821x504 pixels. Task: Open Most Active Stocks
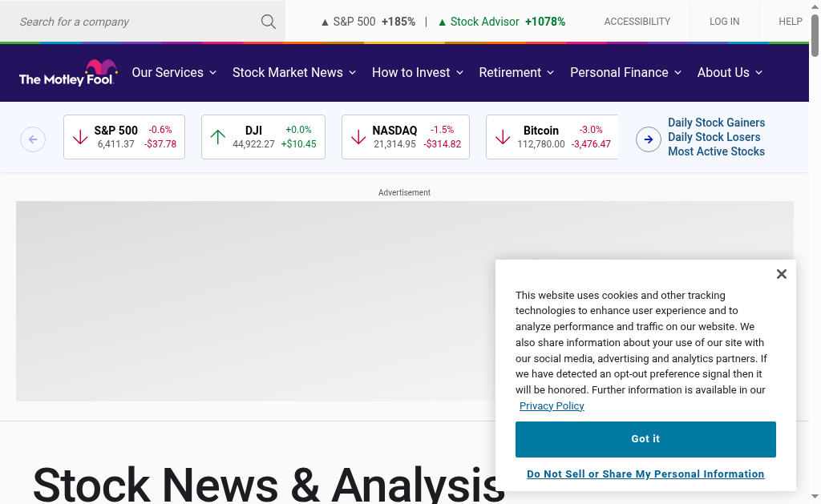[716, 151]
